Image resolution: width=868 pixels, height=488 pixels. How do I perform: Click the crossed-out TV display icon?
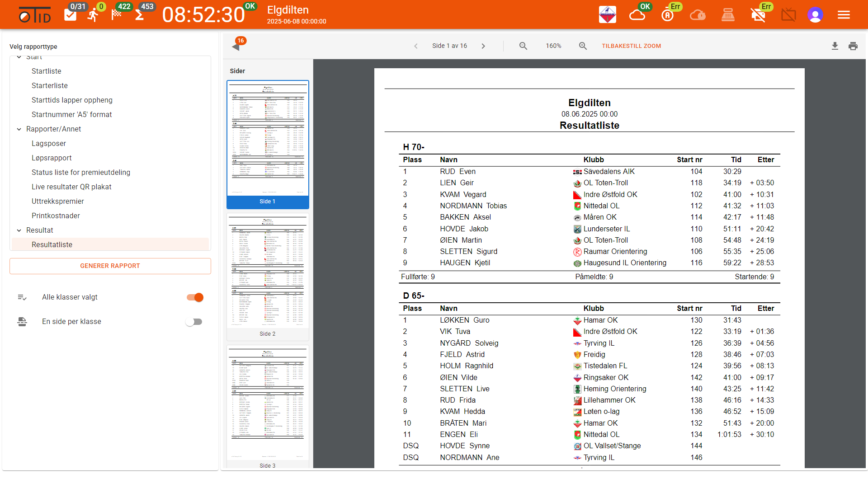click(x=788, y=15)
